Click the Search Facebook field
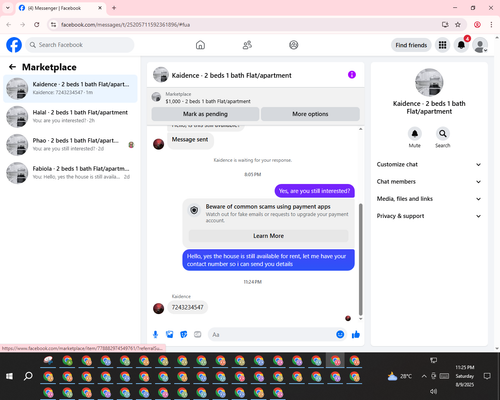 point(80,45)
